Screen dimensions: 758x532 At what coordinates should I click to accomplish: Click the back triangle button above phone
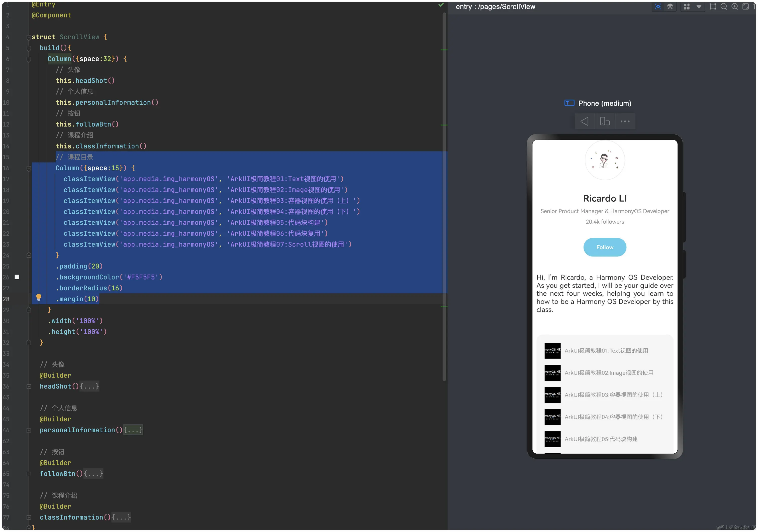pos(585,121)
